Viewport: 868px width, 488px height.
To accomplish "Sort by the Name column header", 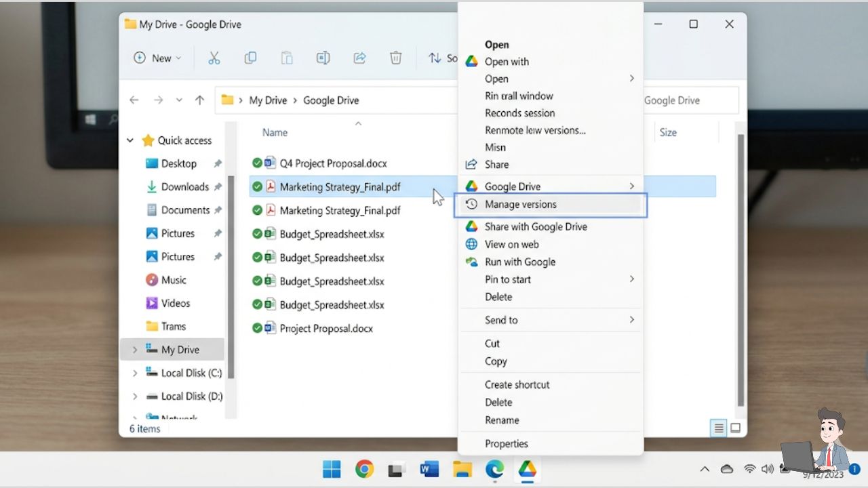I will [275, 133].
